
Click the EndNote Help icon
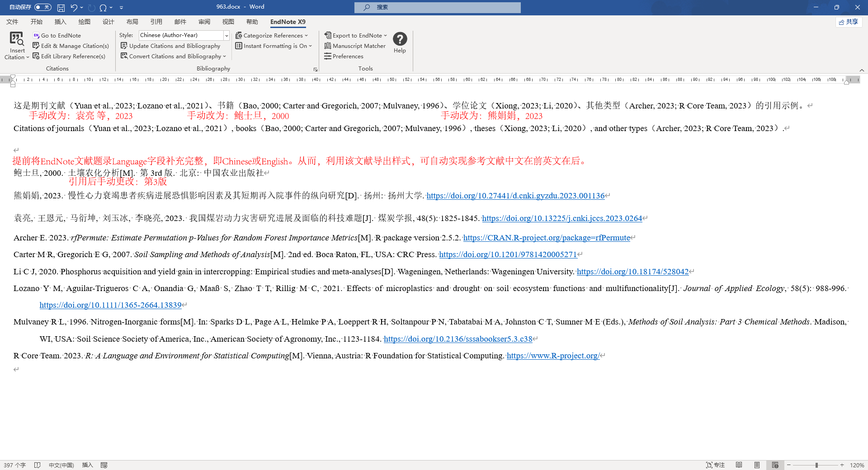pyautogui.click(x=400, y=39)
